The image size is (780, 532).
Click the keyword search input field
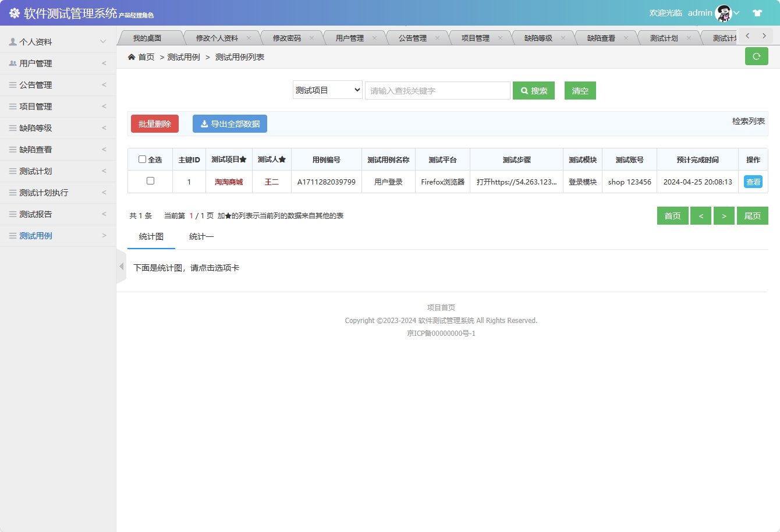pos(437,90)
